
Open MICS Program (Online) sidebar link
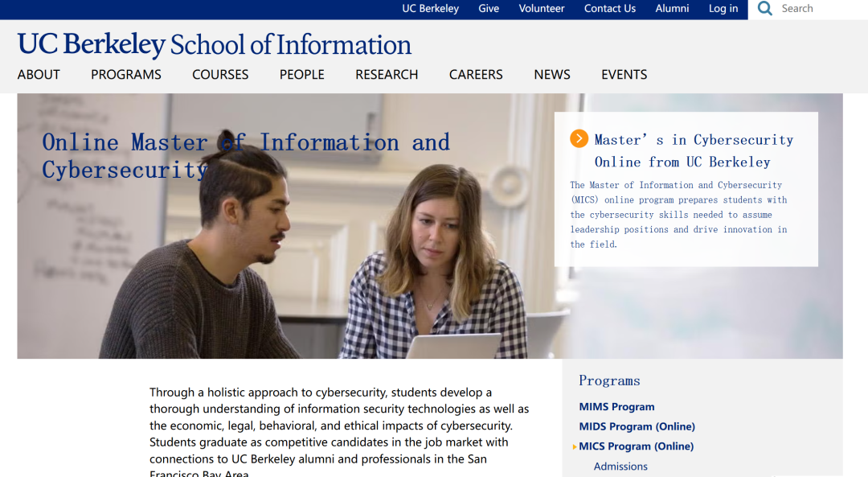[636, 446]
